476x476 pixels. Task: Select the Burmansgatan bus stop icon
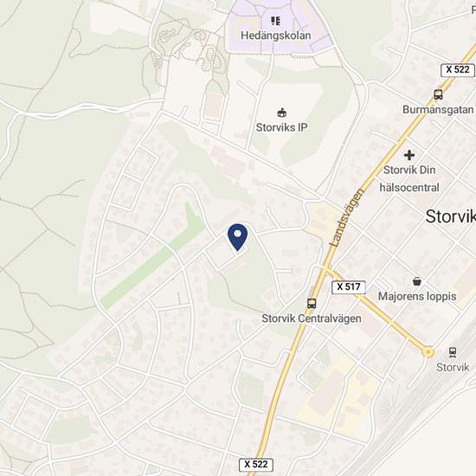click(x=438, y=94)
